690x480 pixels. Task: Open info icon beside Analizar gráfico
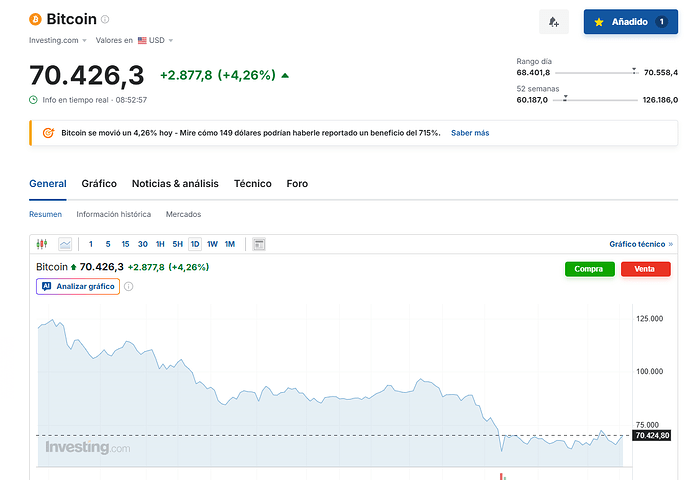tap(128, 286)
